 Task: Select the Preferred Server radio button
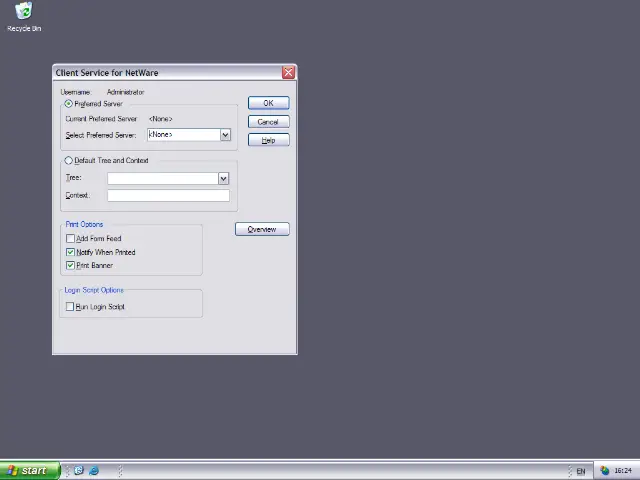[x=69, y=104]
